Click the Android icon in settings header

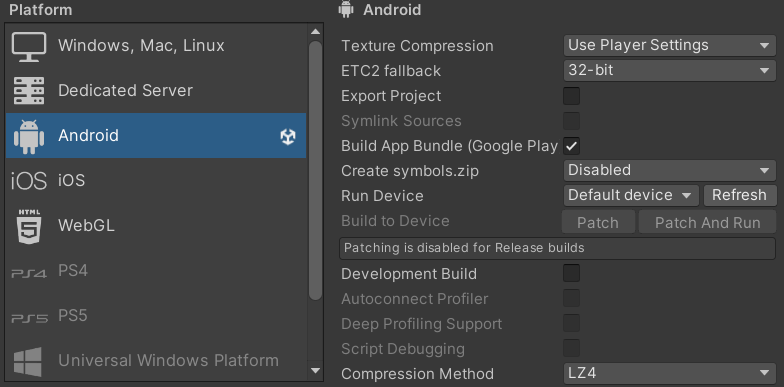pos(346,9)
